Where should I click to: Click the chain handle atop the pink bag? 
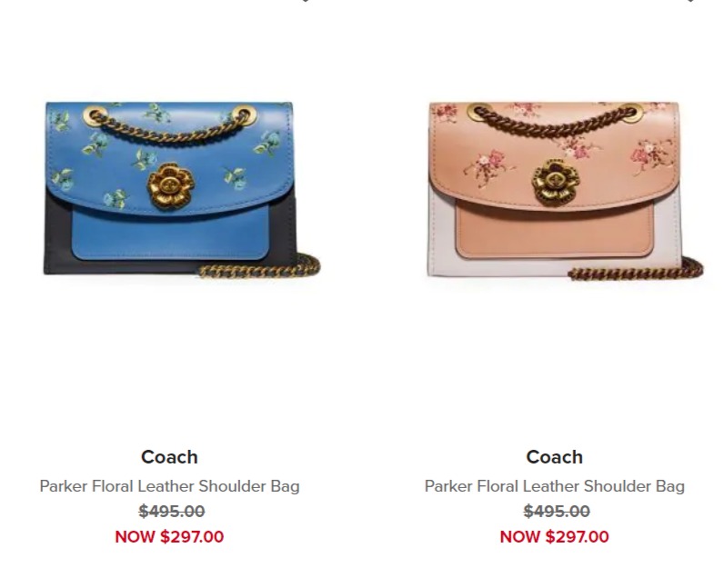tap(555, 121)
